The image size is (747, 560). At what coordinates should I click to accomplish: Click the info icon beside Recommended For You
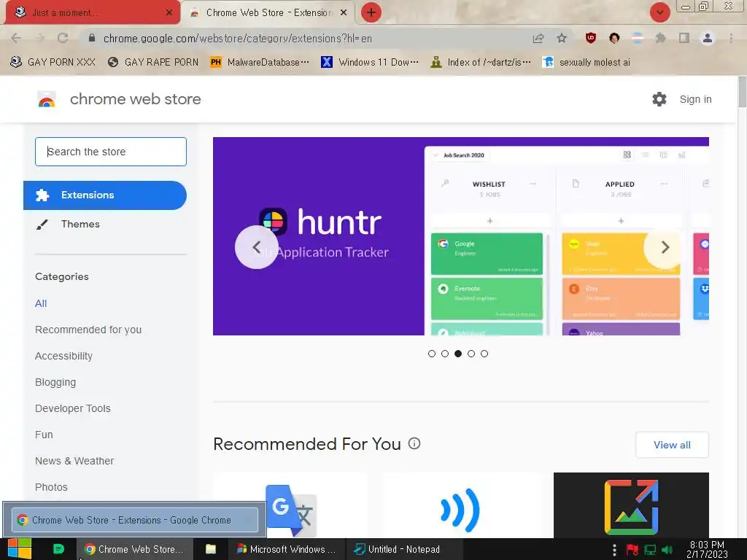pyautogui.click(x=414, y=444)
